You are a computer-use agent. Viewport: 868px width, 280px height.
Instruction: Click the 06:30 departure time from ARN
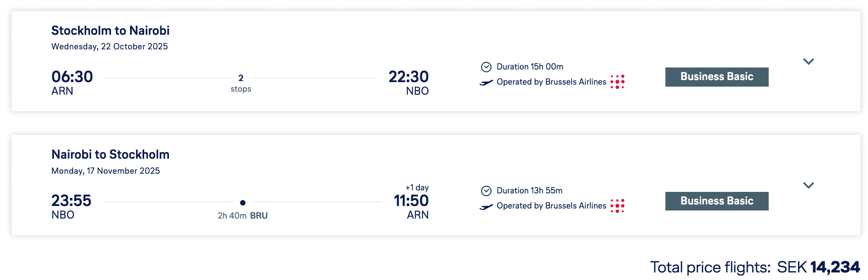click(x=72, y=77)
